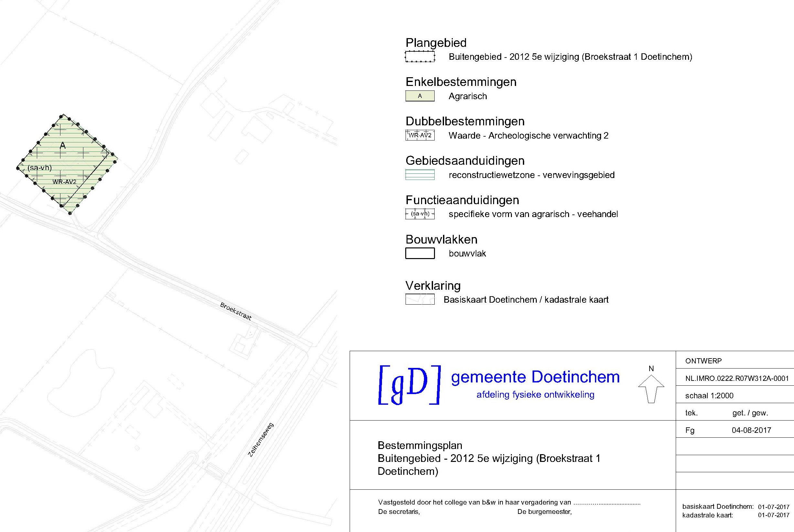Screen dimensions: 794x532
Task: Click 'Vastgesteld door het college van b&w' line
Action: pos(509,502)
